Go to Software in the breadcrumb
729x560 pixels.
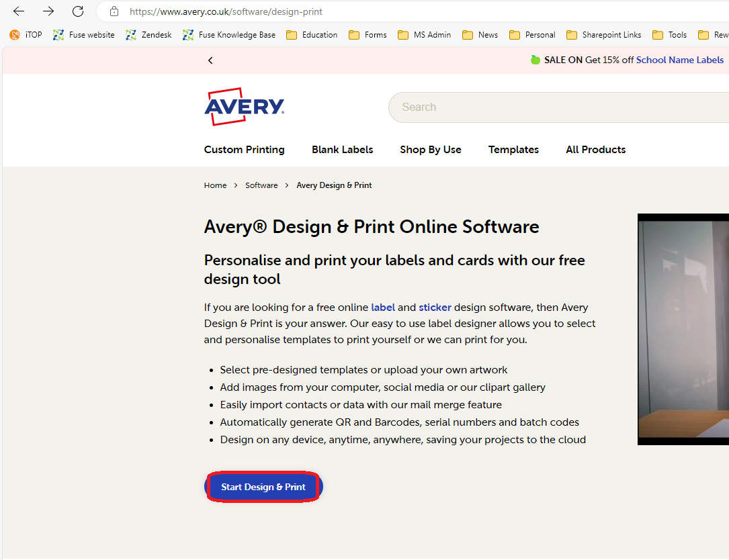[x=261, y=185]
